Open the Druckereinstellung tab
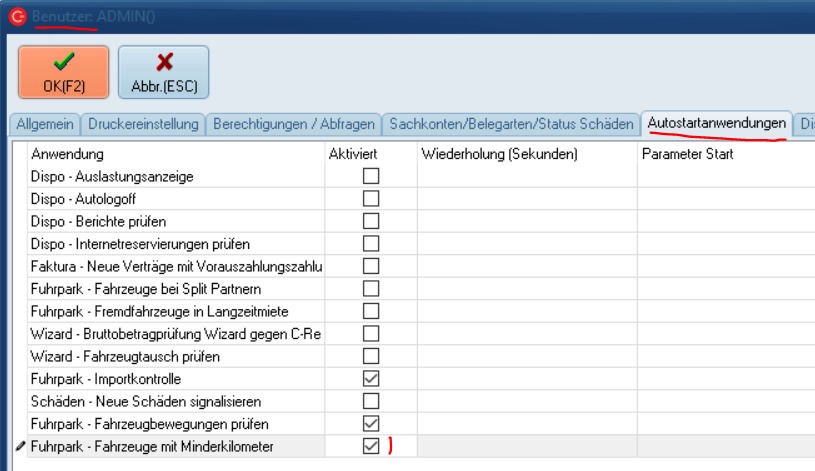The width and height of the screenshot is (815, 471). (144, 124)
